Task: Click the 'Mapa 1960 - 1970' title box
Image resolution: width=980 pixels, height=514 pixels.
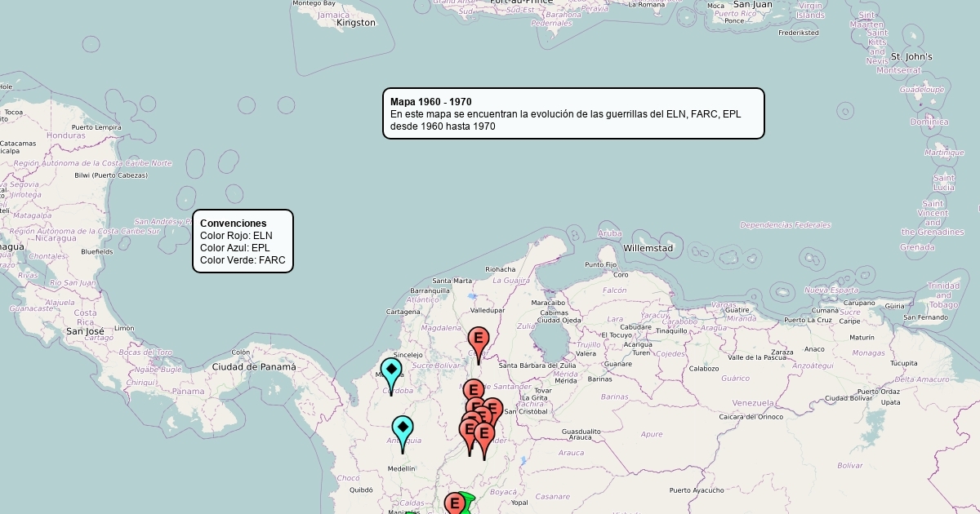Action: coord(573,113)
